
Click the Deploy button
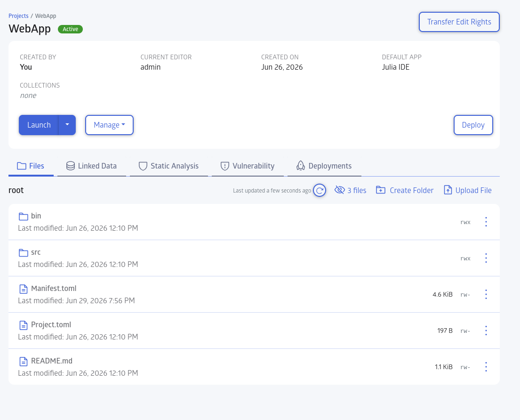[x=473, y=125]
